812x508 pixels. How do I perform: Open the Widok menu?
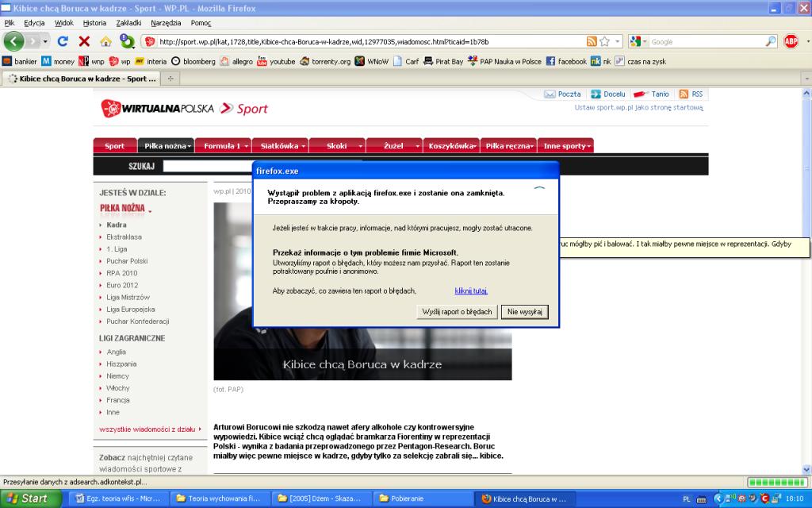click(64, 23)
